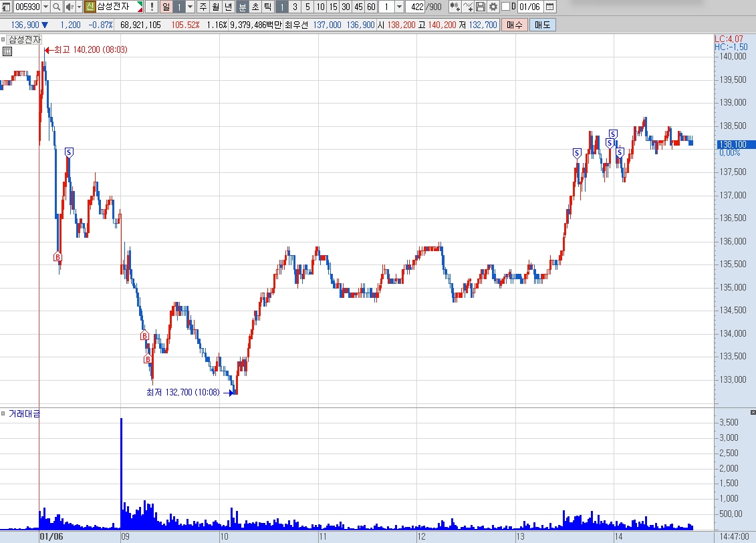The height and width of the screenshot is (543, 756).
Task: Expand the stock code 005930 dropdown
Action: 46,7
